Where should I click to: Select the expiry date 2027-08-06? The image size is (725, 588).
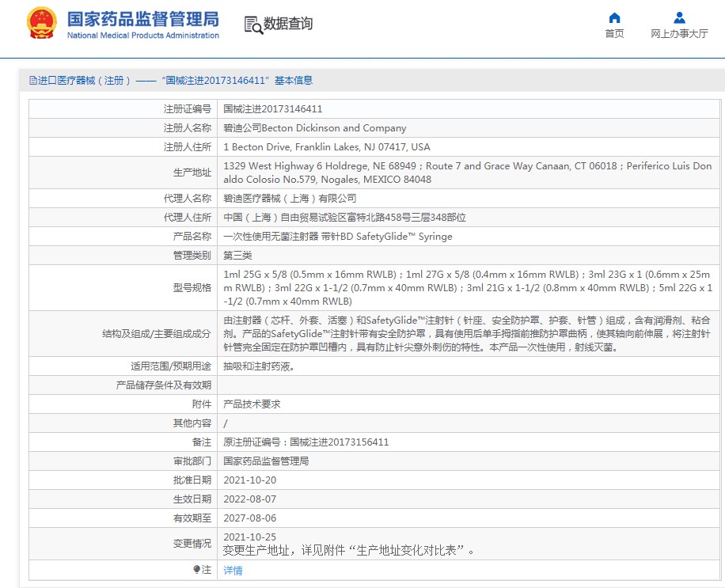249,518
